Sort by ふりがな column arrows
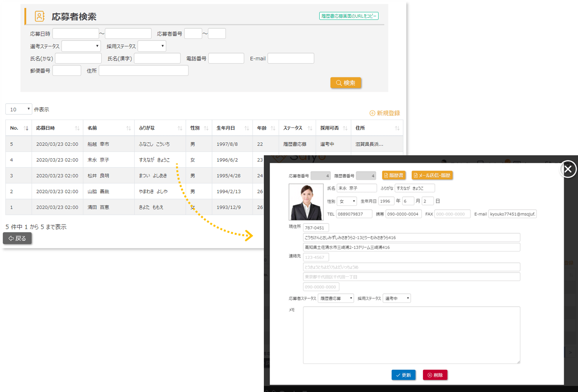 pyautogui.click(x=180, y=128)
